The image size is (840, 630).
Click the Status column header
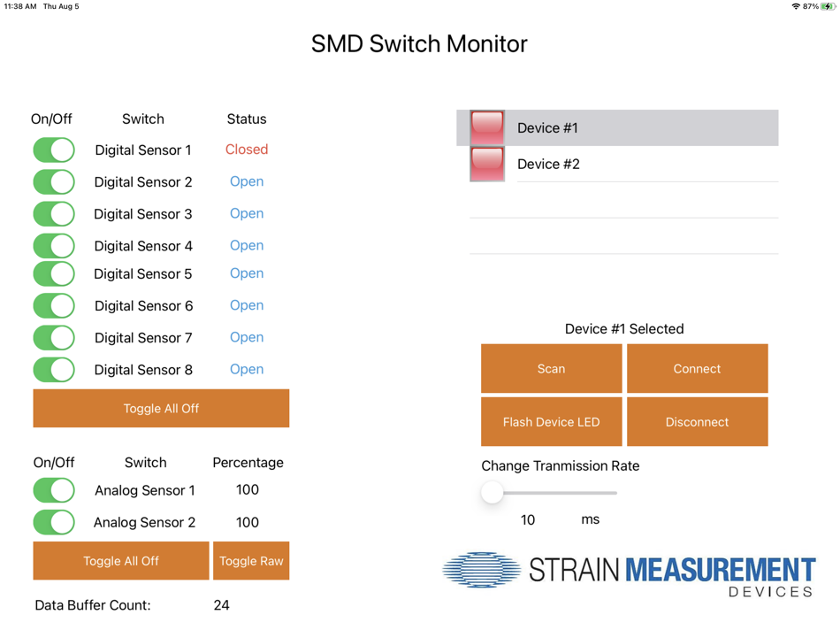(247, 119)
